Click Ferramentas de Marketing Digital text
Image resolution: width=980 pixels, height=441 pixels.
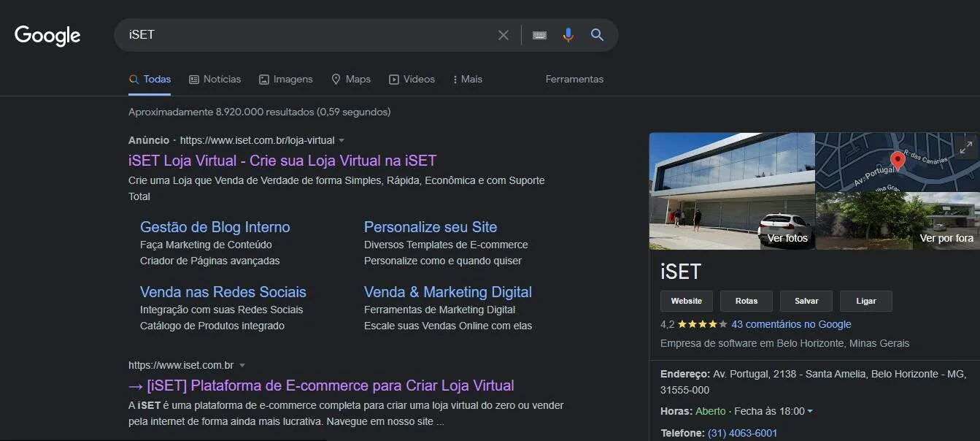(439, 310)
